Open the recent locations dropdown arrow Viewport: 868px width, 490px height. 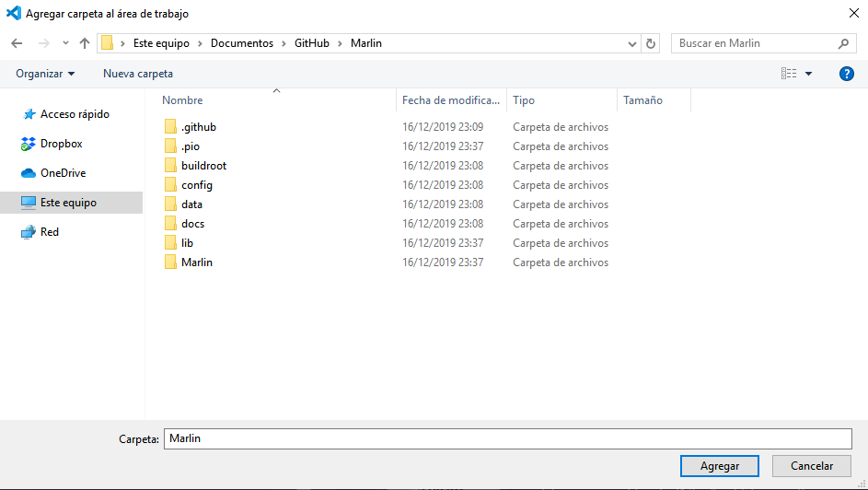(x=65, y=43)
